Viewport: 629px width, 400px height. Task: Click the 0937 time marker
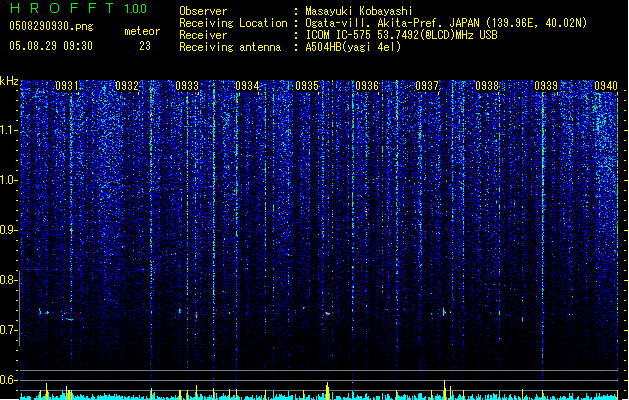click(427, 86)
